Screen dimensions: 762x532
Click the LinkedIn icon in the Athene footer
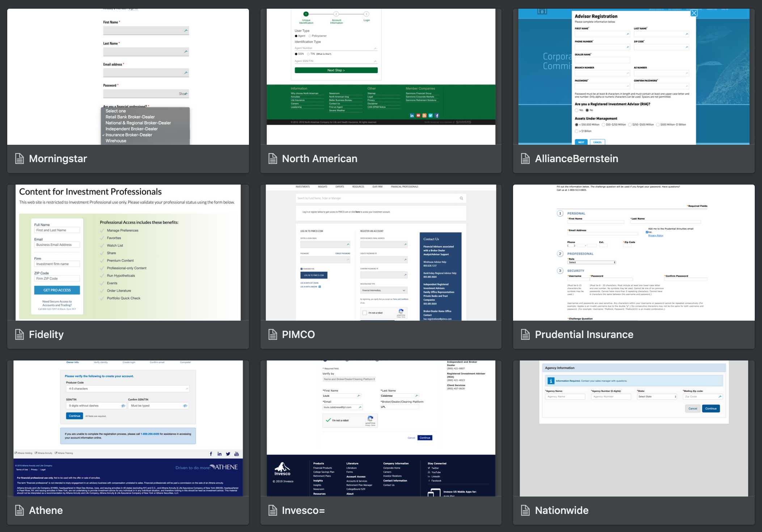coord(219,454)
